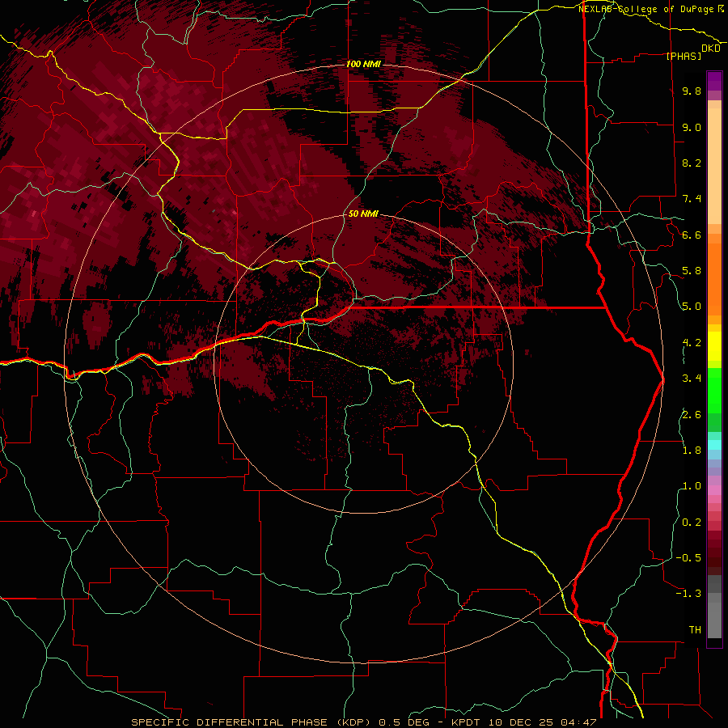
Task: Click the 100 NMI range ring label
Action: [x=363, y=64]
